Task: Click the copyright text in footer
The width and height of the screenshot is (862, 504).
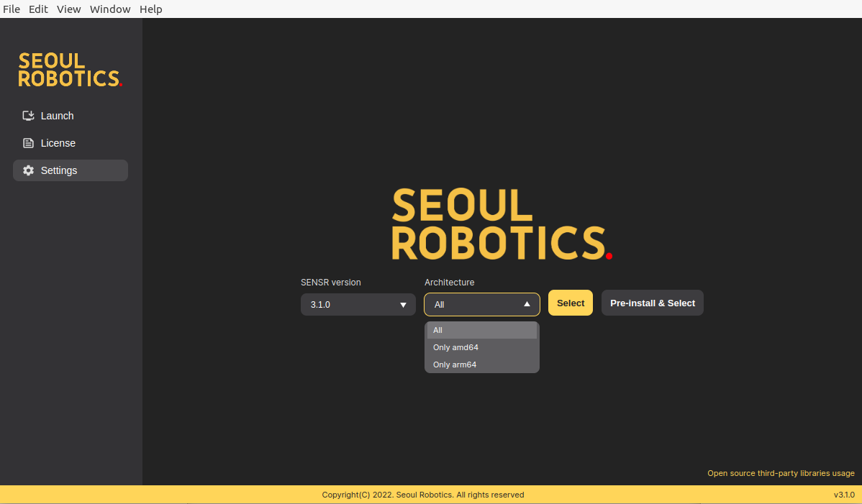Action: click(423, 495)
